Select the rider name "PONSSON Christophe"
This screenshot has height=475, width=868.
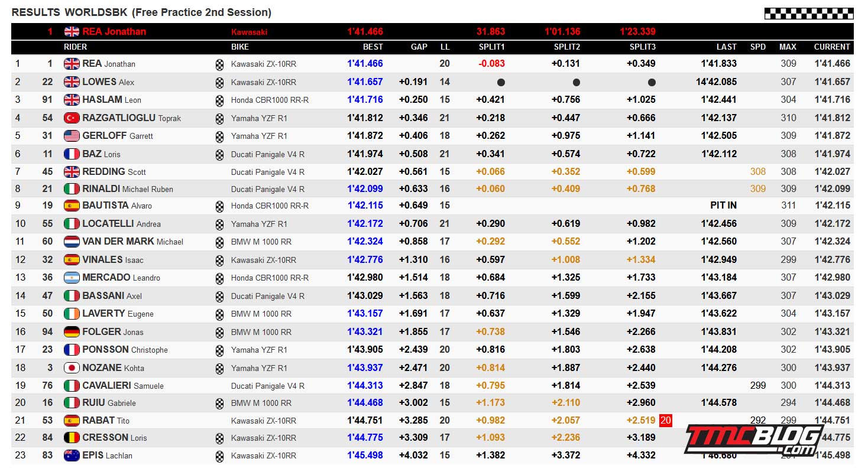pos(125,350)
